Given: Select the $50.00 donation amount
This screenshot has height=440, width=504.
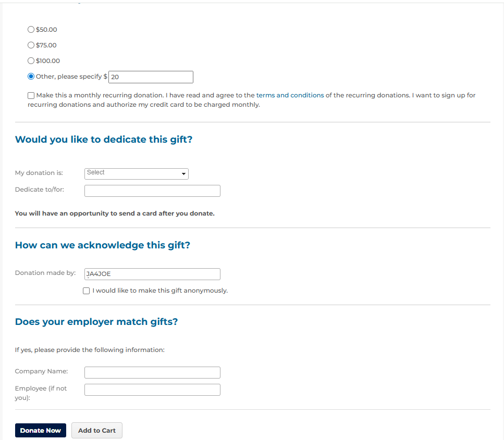Looking at the screenshot, I should tap(31, 30).
